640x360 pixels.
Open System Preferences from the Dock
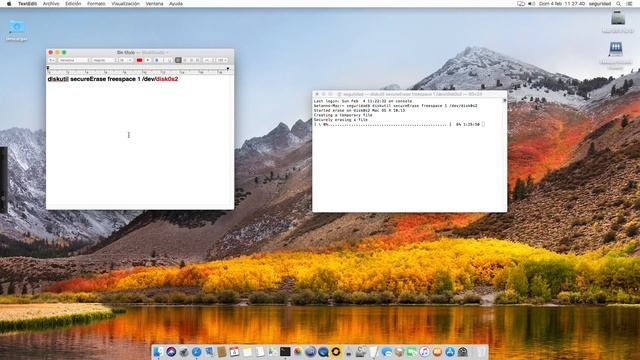click(462, 351)
